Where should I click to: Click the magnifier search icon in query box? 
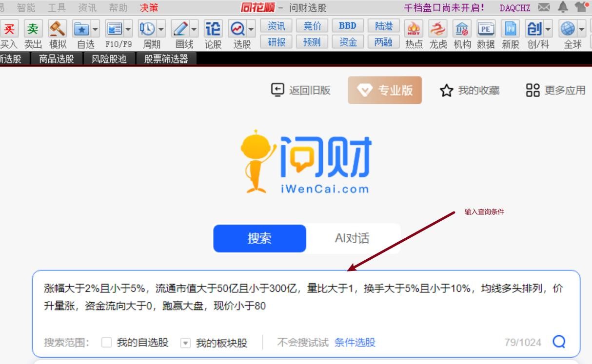click(559, 342)
